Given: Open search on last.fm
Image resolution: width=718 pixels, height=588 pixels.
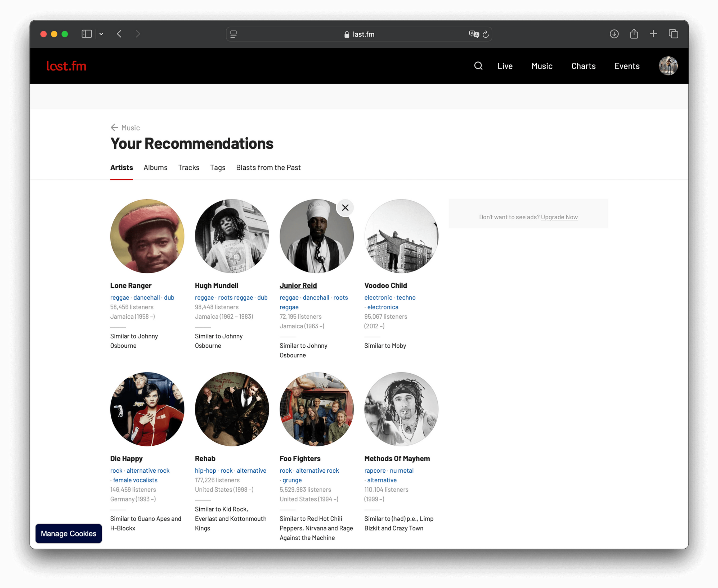Looking at the screenshot, I should pos(478,66).
